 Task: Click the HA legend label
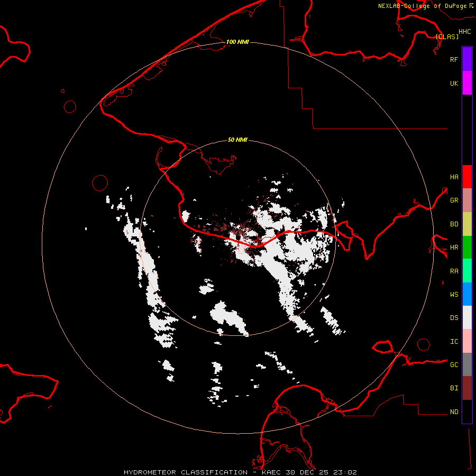point(454,177)
